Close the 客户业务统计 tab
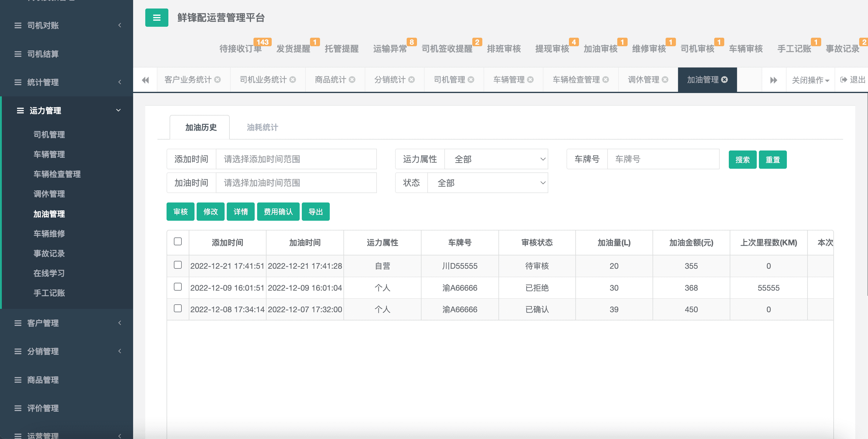Screen dimensions: 868x439 pyautogui.click(x=218, y=80)
